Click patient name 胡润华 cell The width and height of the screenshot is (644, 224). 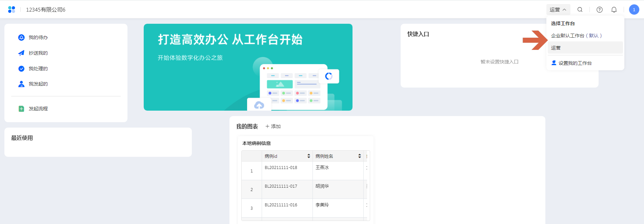click(x=322, y=186)
